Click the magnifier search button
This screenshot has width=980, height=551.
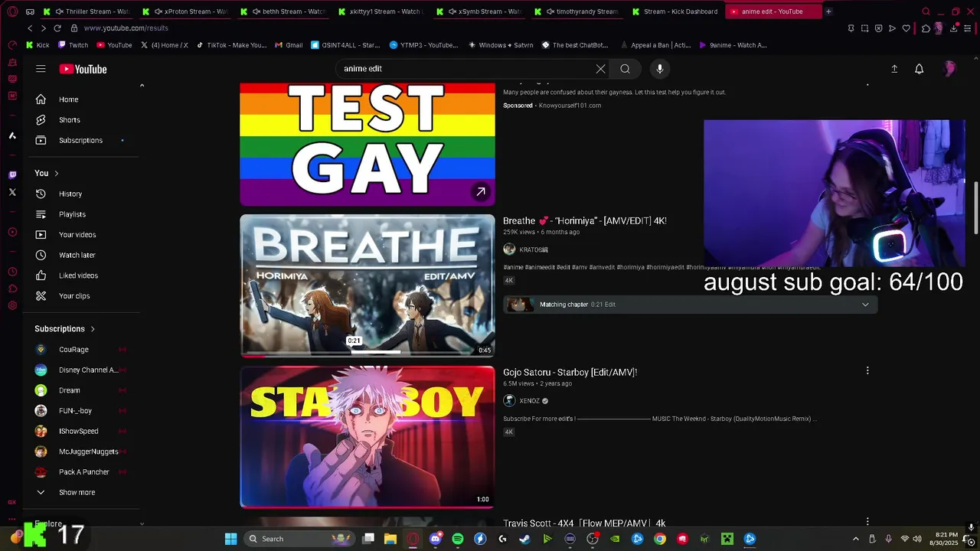[625, 69]
